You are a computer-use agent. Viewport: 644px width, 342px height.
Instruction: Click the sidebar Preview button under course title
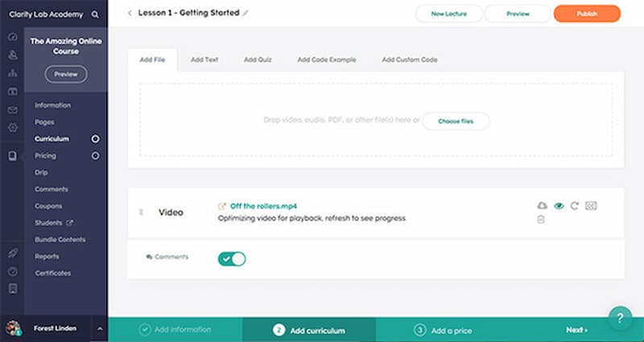click(66, 74)
